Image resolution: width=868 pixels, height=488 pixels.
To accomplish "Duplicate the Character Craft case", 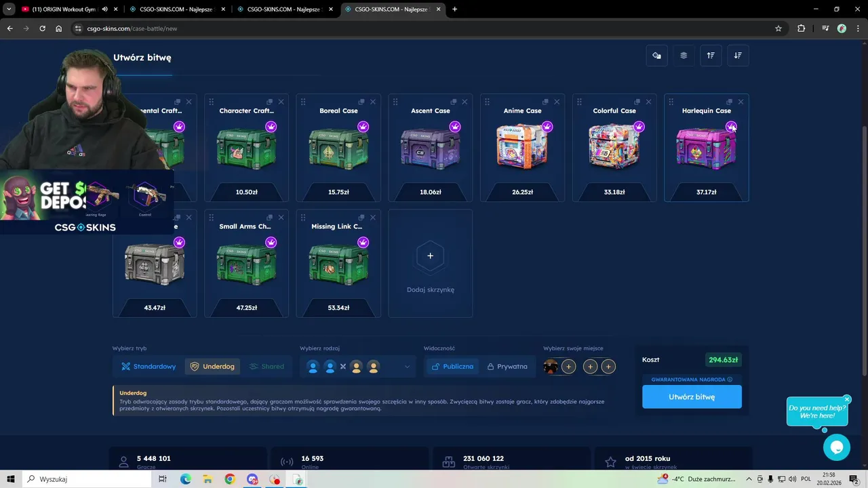I will [x=269, y=102].
